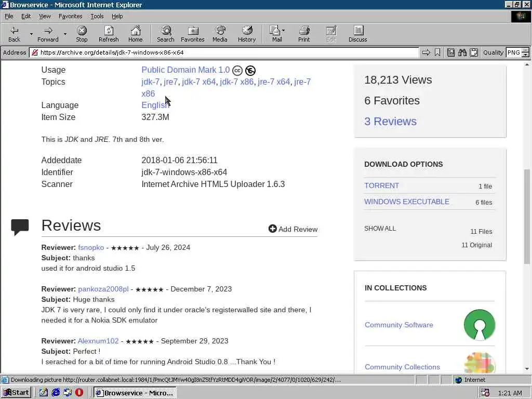Viewport: 532px width, 399px height.
Task: Open the jdk-7 topic link
Action: [x=150, y=82]
